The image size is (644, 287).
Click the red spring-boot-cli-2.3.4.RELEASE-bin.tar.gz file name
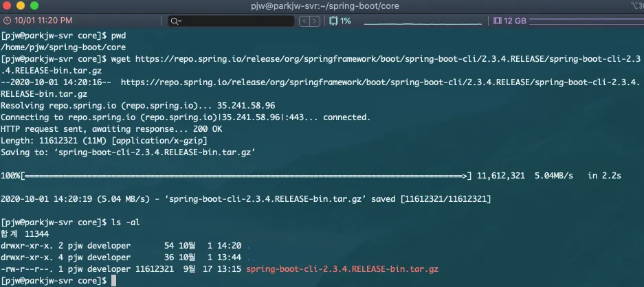pos(342,269)
